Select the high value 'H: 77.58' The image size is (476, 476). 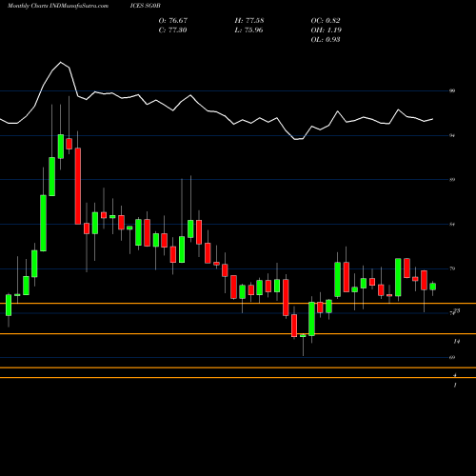[249, 20]
